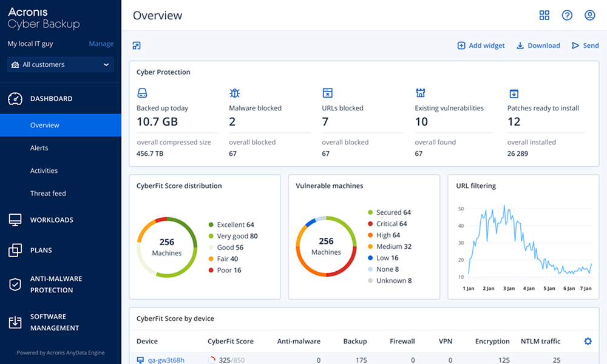Viewport: 607px width, 364px height.
Task: Click the Anti-malware Protection shield icon
Action: point(15,283)
